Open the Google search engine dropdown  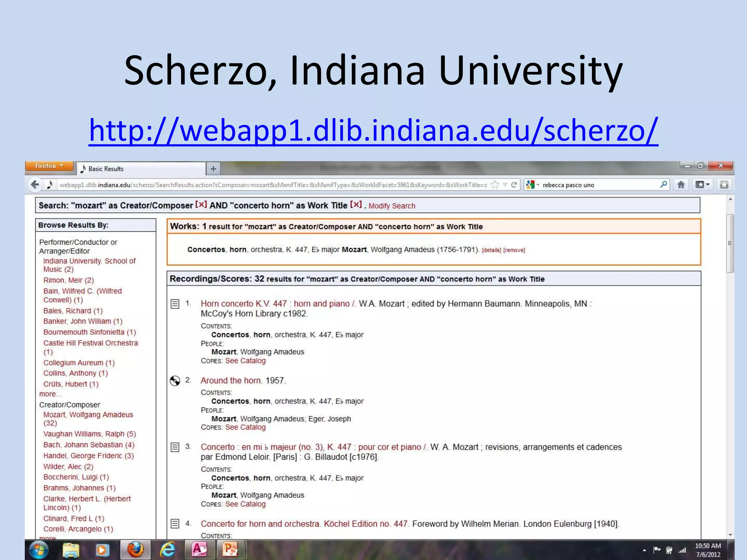pos(533,185)
